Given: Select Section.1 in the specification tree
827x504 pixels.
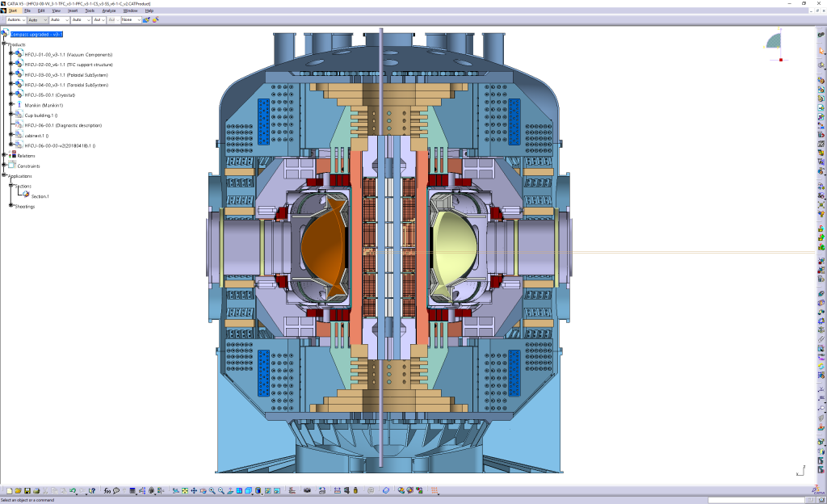Looking at the screenshot, I should tap(42, 196).
